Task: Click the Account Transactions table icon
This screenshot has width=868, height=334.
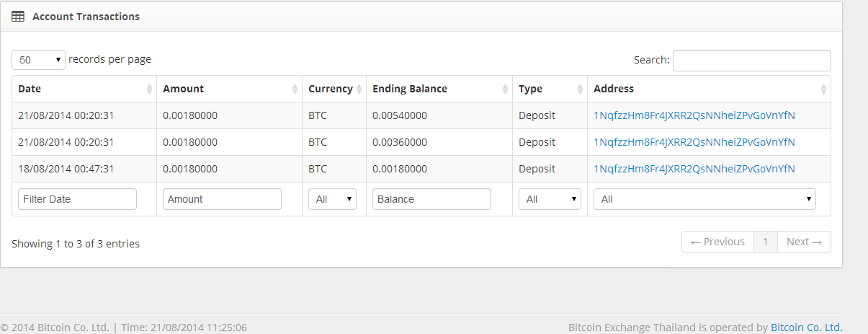Action: (x=18, y=16)
